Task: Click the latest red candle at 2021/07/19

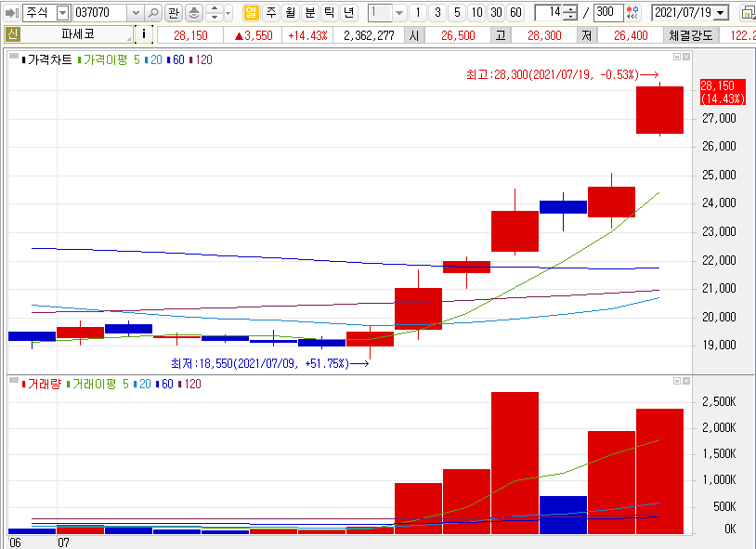Action: [659, 110]
